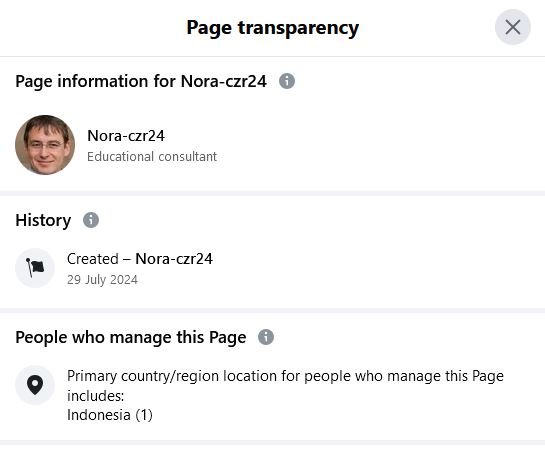Click the Page information for Nora-czr24 heading

point(141,82)
